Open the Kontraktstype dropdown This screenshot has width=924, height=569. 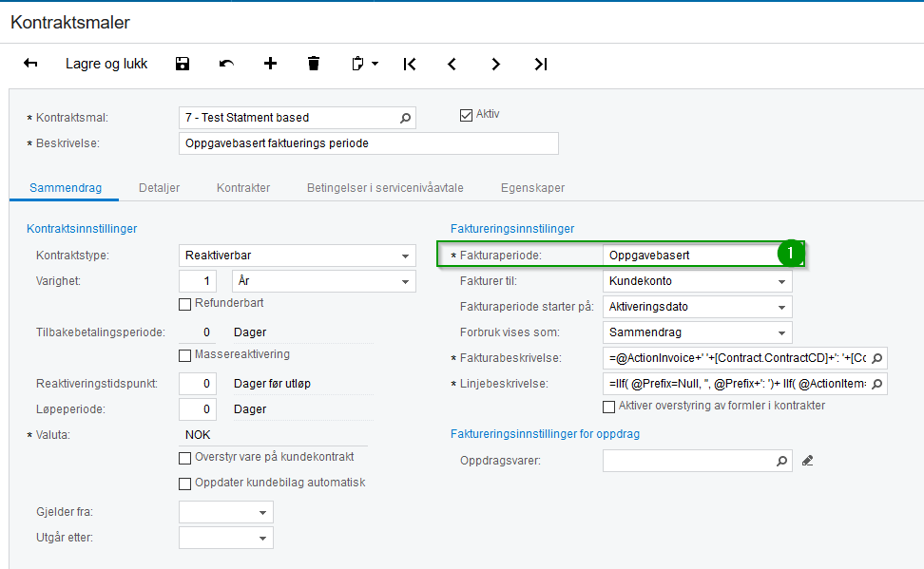(406, 256)
